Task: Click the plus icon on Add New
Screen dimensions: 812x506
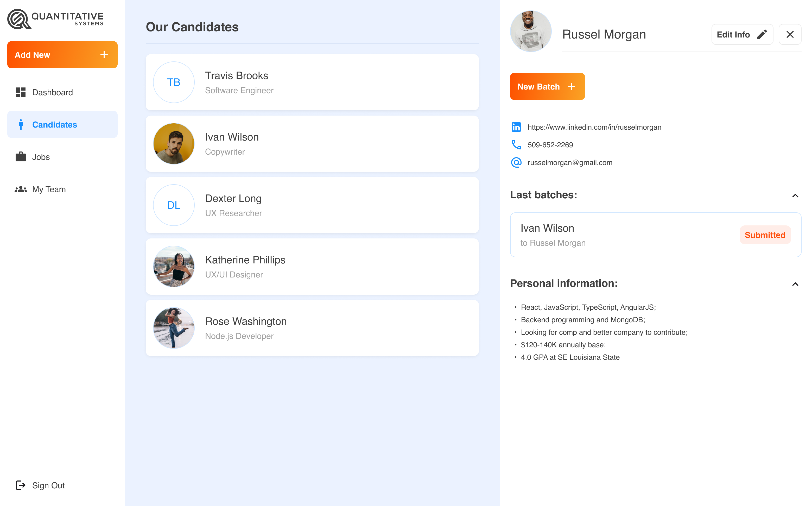Action: pos(104,55)
